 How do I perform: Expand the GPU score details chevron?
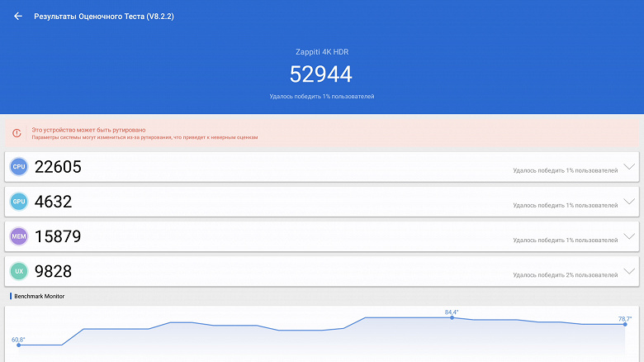click(629, 201)
